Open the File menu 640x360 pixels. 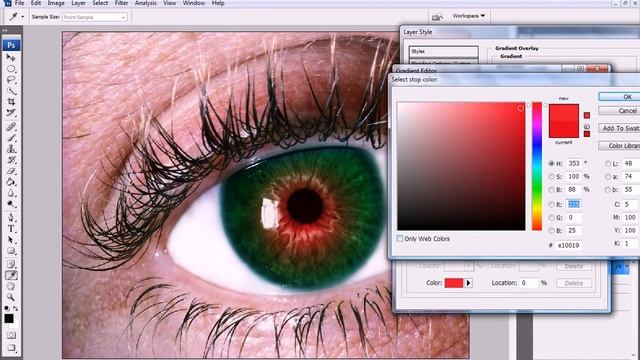point(19,3)
